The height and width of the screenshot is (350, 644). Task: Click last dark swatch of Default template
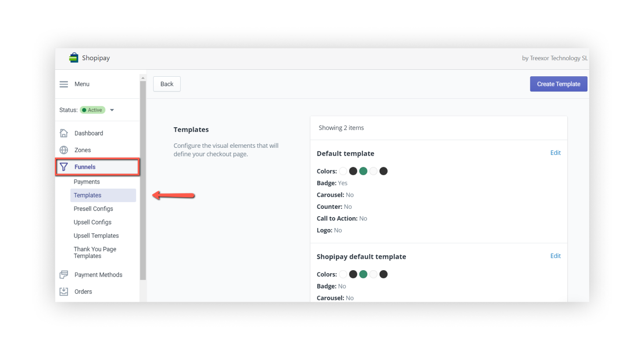click(383, 171)
